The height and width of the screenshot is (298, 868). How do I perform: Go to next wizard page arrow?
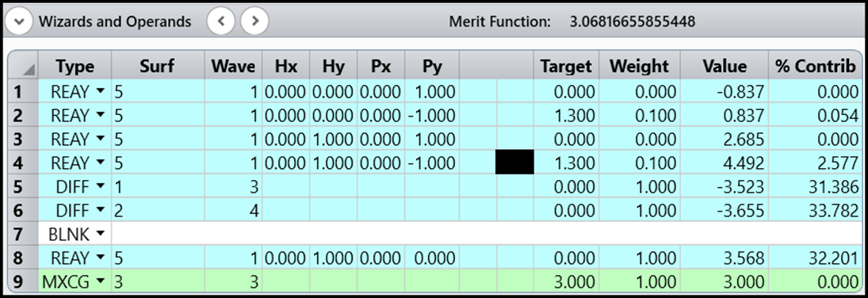pyautogui.click(x=254, y=21)
